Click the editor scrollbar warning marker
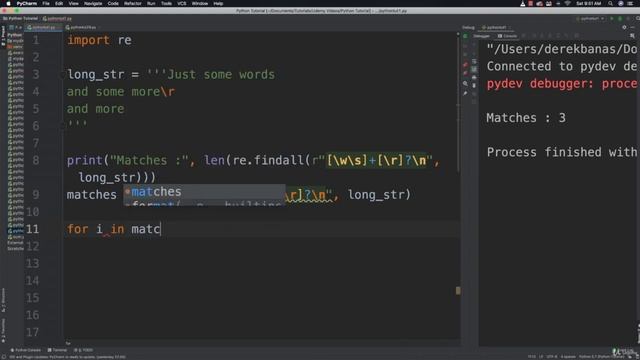 tap(458, 291)
